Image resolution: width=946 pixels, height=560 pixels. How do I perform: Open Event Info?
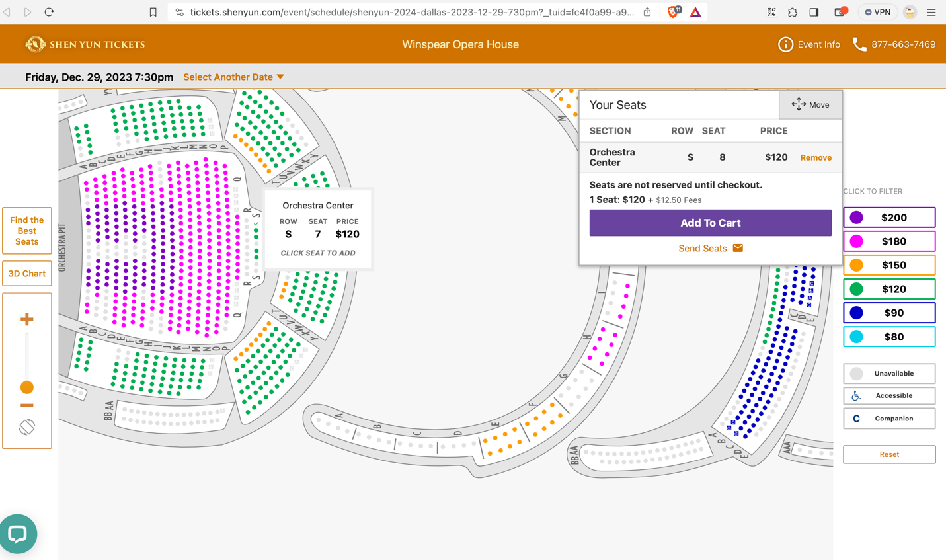[809, 44]
